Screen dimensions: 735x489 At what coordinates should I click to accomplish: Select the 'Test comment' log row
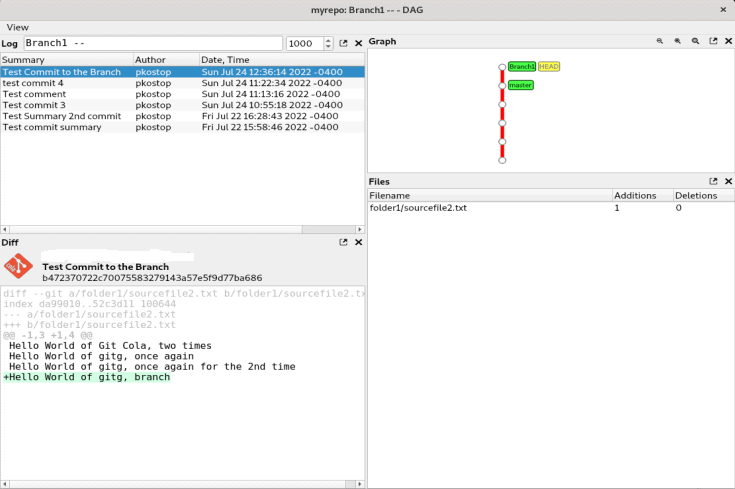[x=182, y=94]
